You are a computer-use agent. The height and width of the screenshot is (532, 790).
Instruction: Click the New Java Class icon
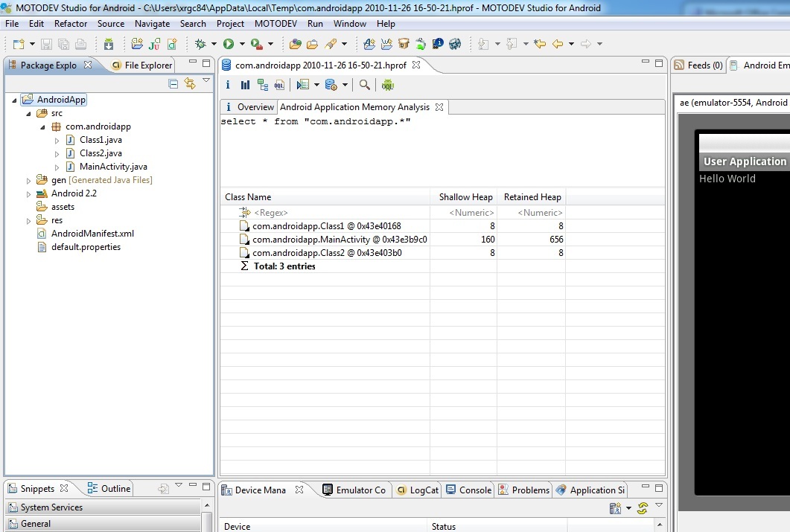point(172,45)
